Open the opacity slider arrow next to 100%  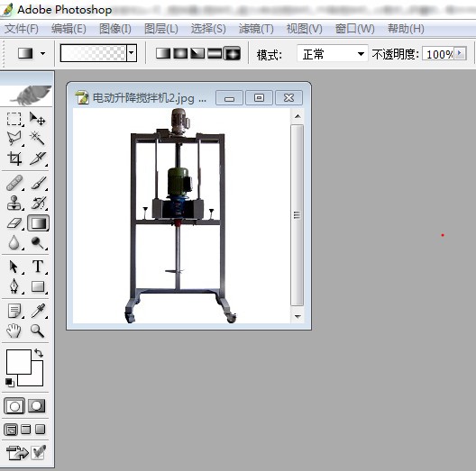460,53
